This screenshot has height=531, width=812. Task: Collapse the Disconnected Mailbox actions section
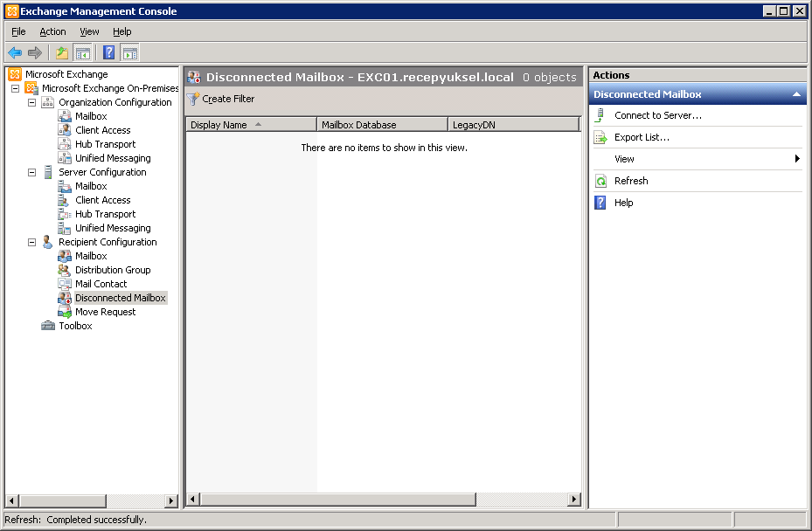coord(796,94)
